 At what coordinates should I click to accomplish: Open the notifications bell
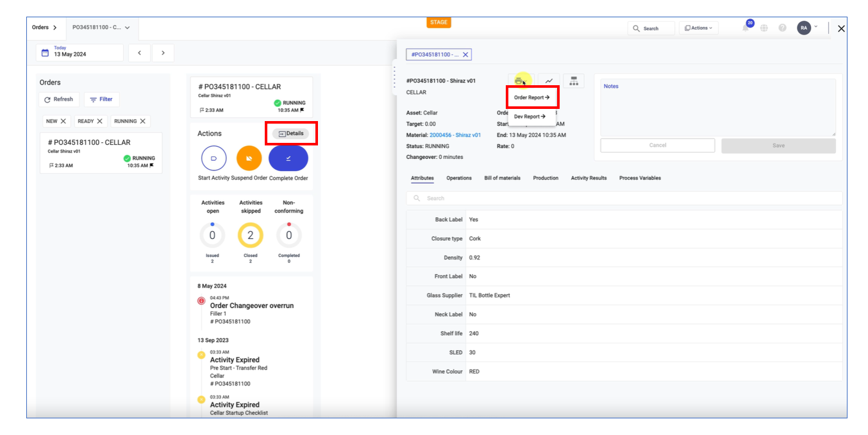pyautogui.click(x=746, y=28)
